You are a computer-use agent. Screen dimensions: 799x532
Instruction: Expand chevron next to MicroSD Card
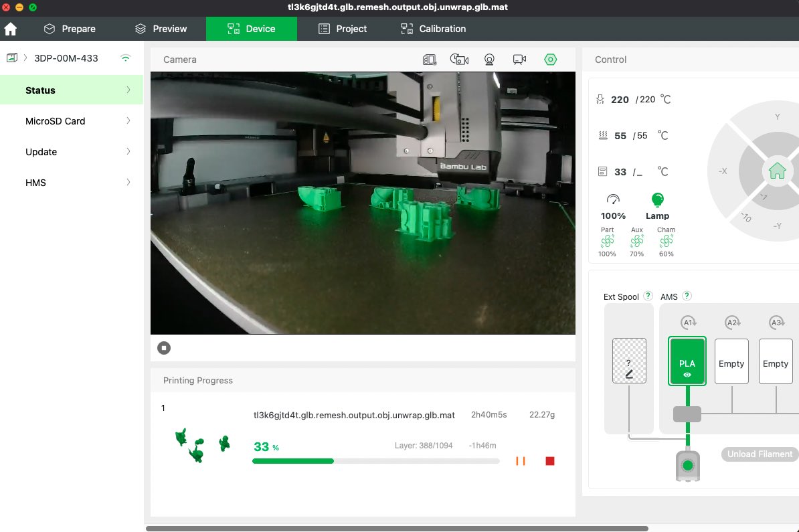[x=128, y=120]
